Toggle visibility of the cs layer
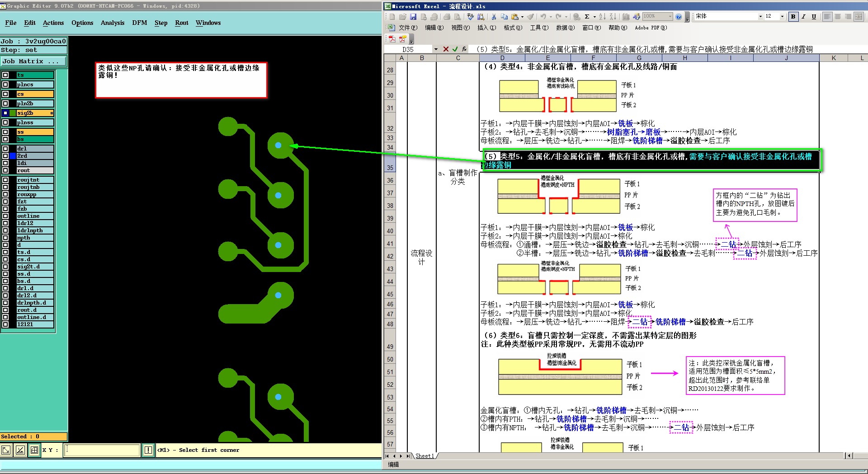This screenshot has height=474, width=868. coord(5,94)
